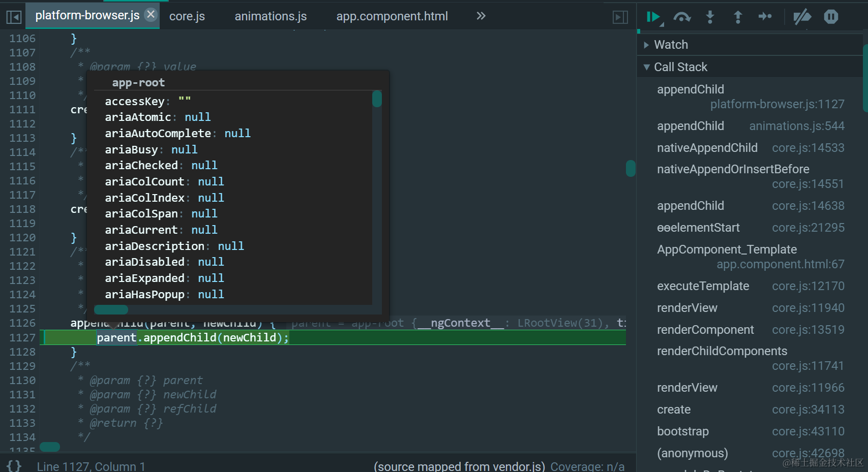Select renderView frame at core.js:11966
The height and width of the screenshot is (472, 868).
tap(751, 388)
